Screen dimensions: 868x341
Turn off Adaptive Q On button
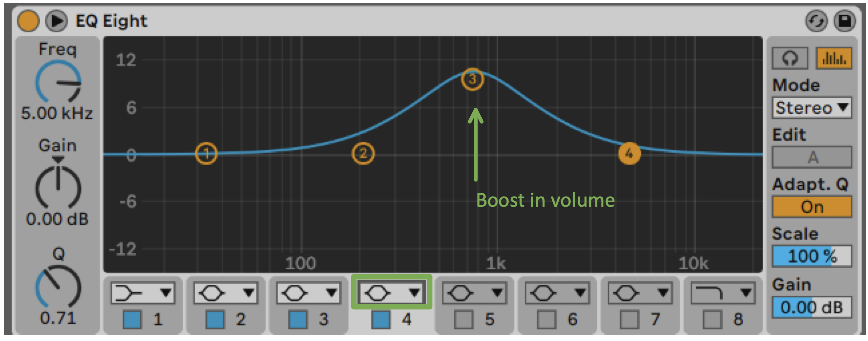(x=812, y=207)
